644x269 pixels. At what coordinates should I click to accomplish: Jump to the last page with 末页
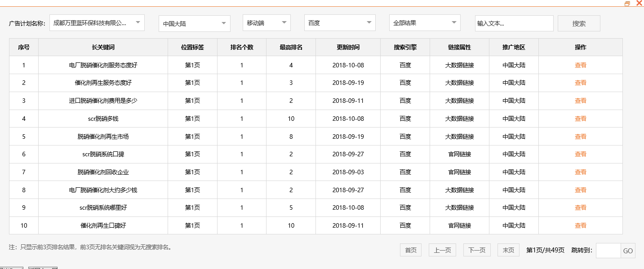508,250
